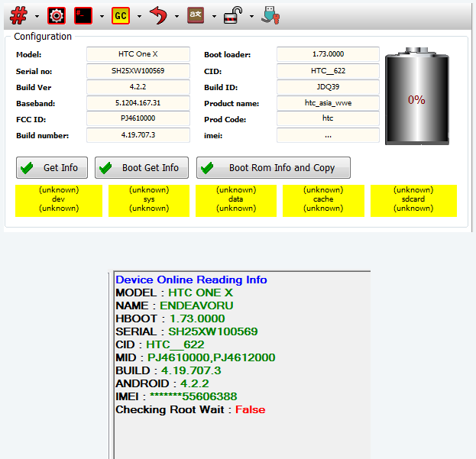The image size is (476, 459).
Task: Click the CID field HTC__622
Action: coord(329,71)
